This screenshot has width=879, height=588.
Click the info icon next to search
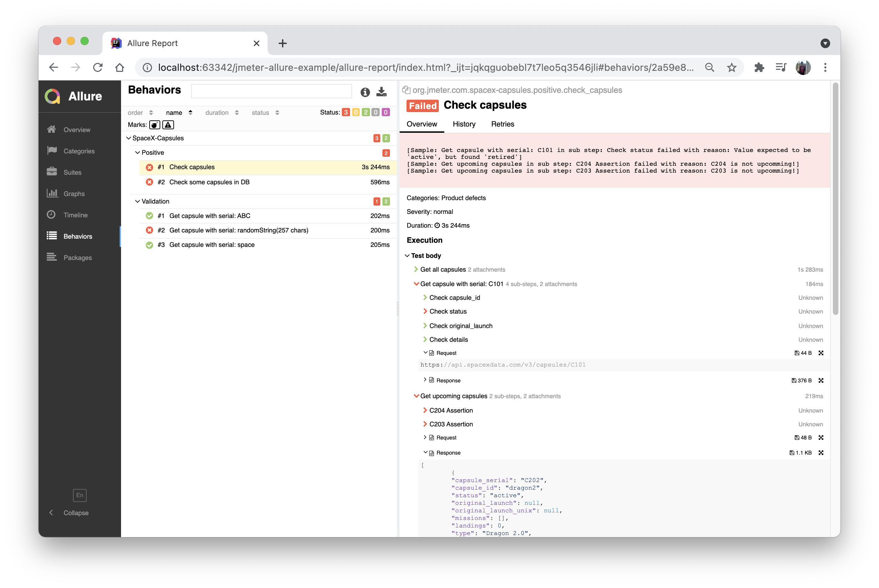[x=365, y=92]
